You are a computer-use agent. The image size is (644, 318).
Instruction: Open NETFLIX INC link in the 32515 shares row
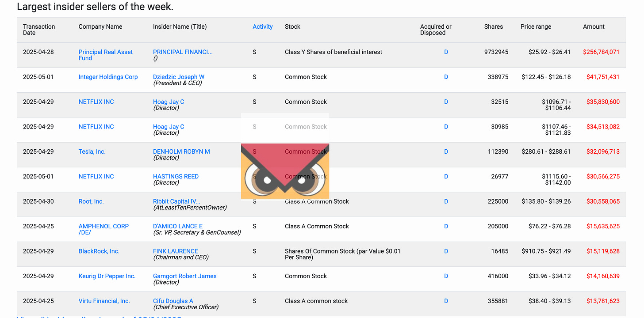click(96, 102)
